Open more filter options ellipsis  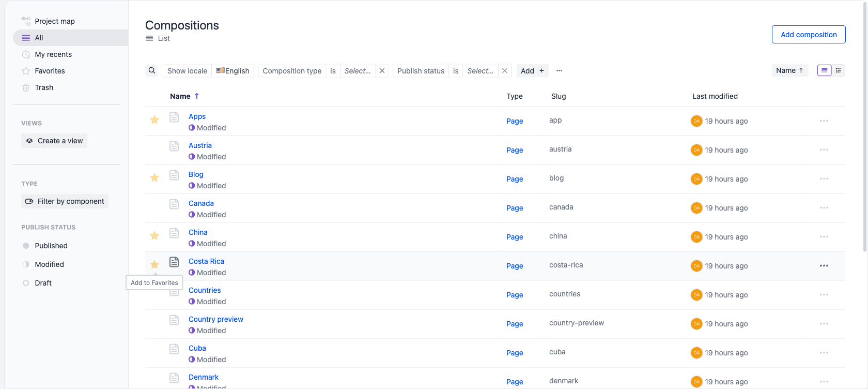pyautogui.click(x=559, y=71)
